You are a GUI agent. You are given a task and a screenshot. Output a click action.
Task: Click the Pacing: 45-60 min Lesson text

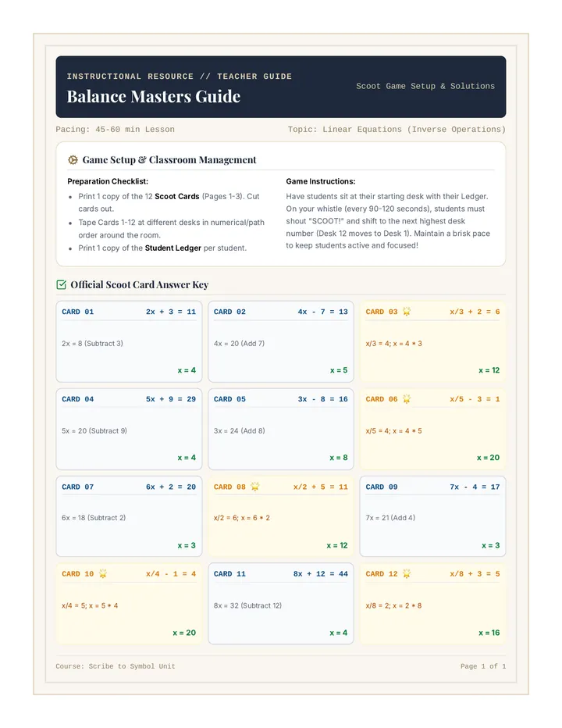tap(115, 129)
